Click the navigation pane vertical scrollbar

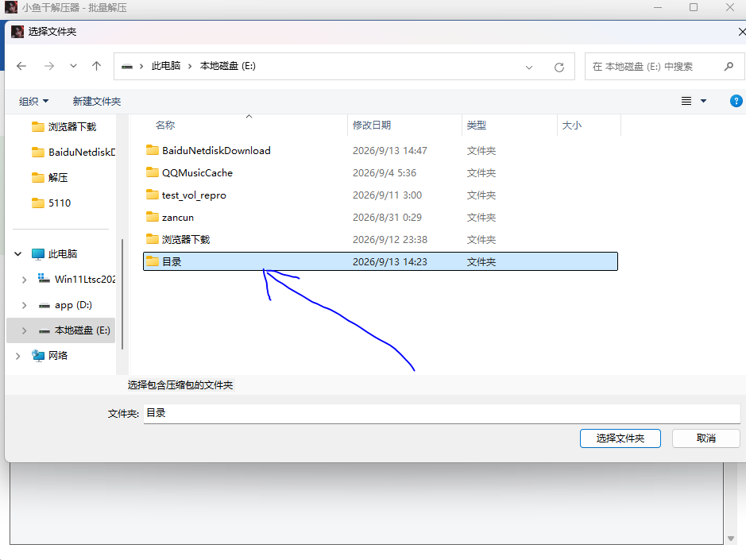click(x=122, y=294)
